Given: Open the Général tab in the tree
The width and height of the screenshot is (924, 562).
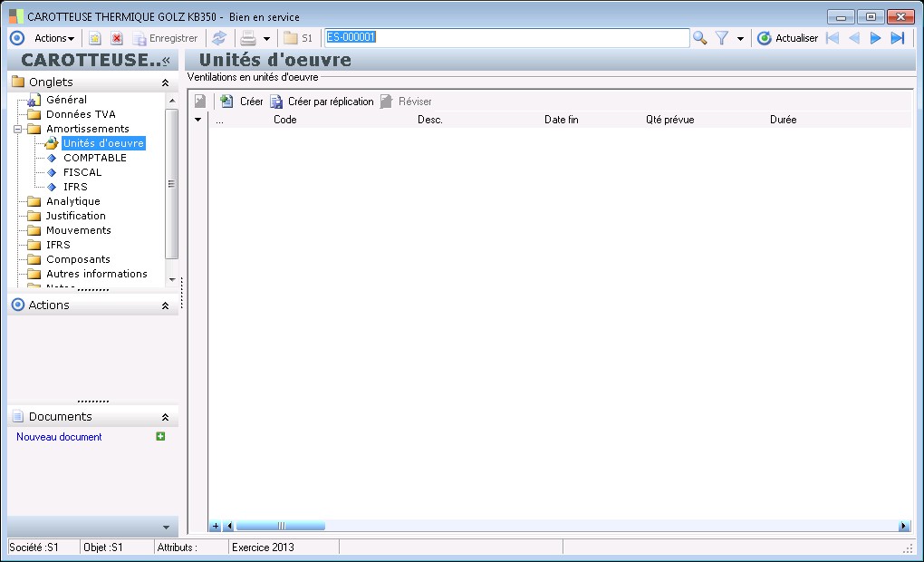Looking at the screenshot, I should click(66, 100).
